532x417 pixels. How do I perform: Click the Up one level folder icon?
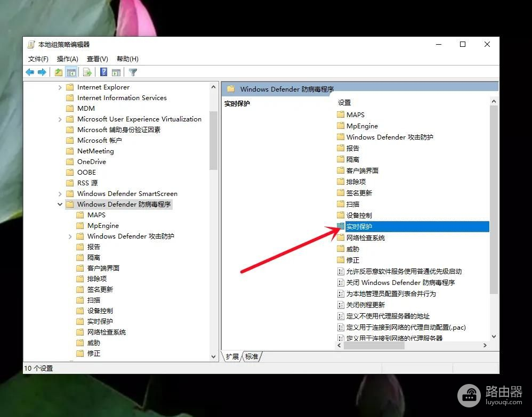point(59,72)
